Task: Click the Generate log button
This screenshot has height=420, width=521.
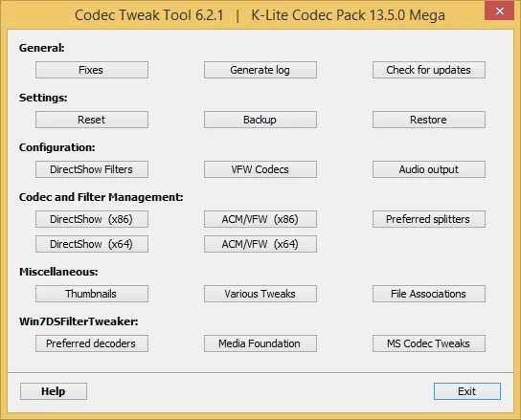Action: (260, 70)
